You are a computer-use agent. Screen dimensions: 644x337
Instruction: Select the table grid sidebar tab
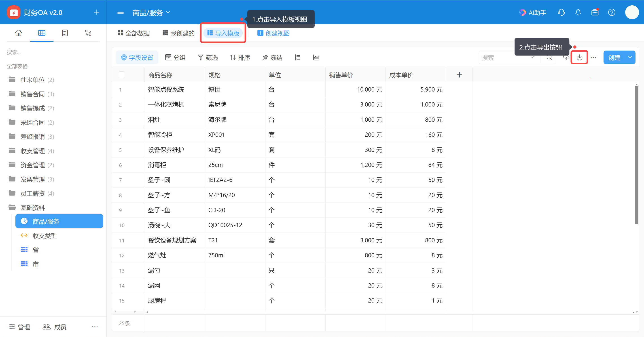[x=42, y=33]
